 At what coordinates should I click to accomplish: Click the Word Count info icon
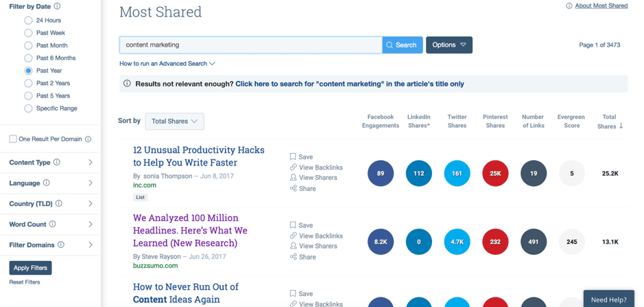52,224
